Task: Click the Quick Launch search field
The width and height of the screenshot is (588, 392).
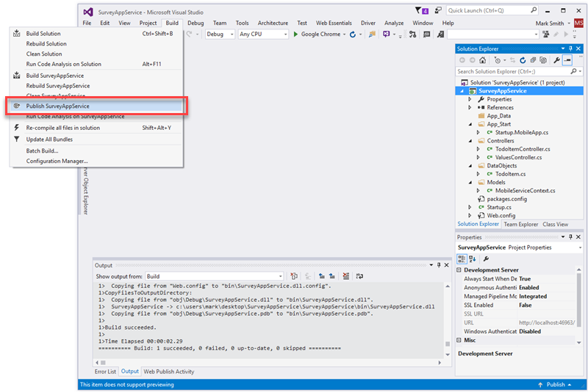Action: [492, 10]
